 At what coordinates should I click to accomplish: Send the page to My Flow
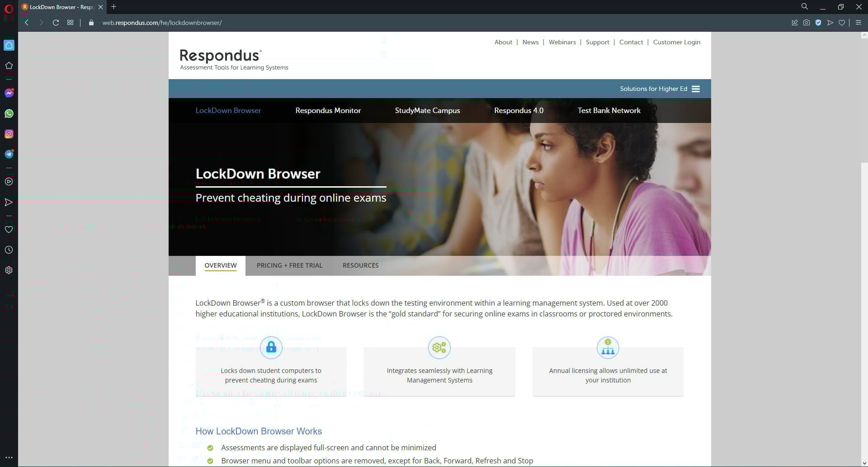830,22
